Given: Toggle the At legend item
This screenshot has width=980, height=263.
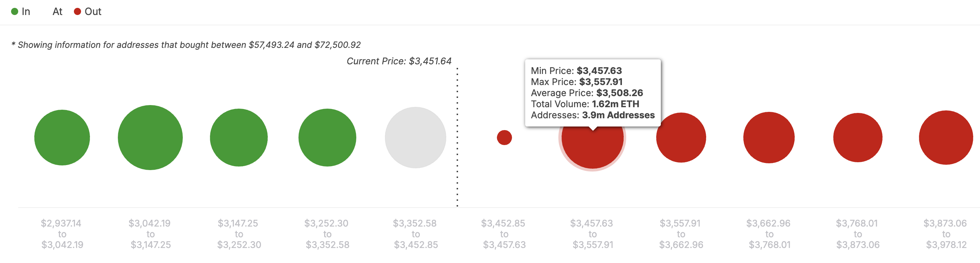Looking at the screenshot, I should click(x=57, y=11).
